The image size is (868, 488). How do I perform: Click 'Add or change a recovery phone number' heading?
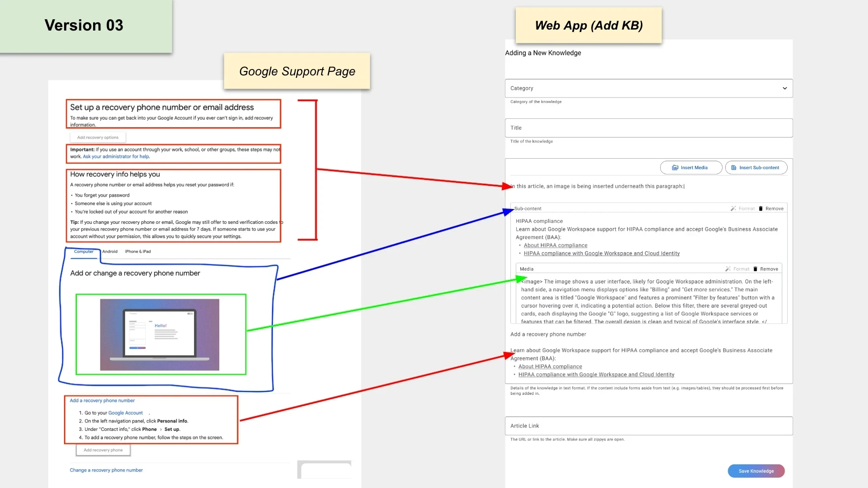coord(135,273)
